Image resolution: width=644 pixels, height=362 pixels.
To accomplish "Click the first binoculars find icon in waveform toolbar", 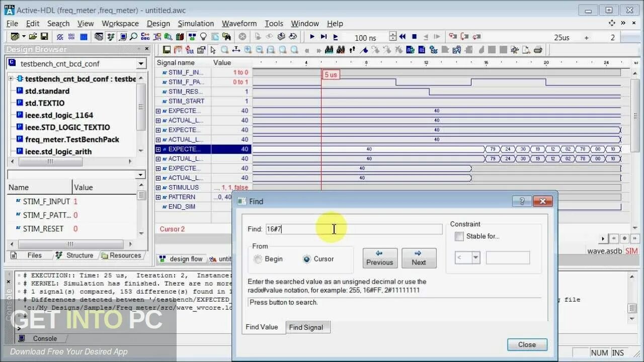I will (x=330, y=50).
